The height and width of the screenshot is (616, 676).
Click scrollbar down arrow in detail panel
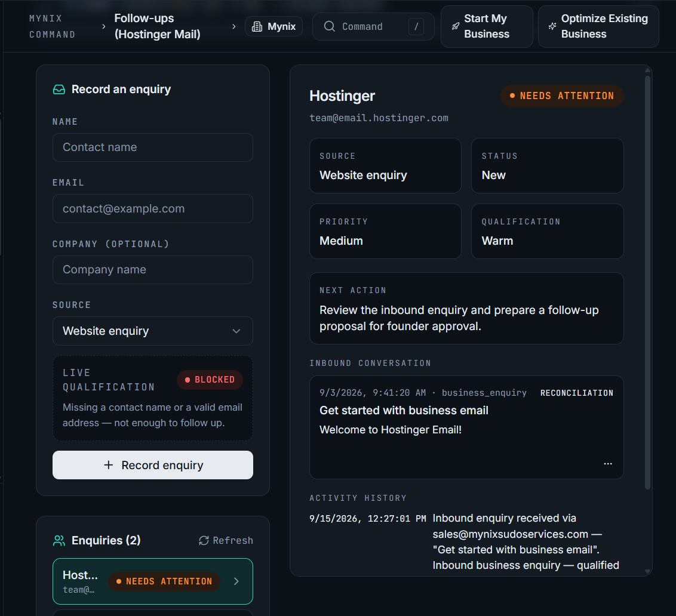647,571
